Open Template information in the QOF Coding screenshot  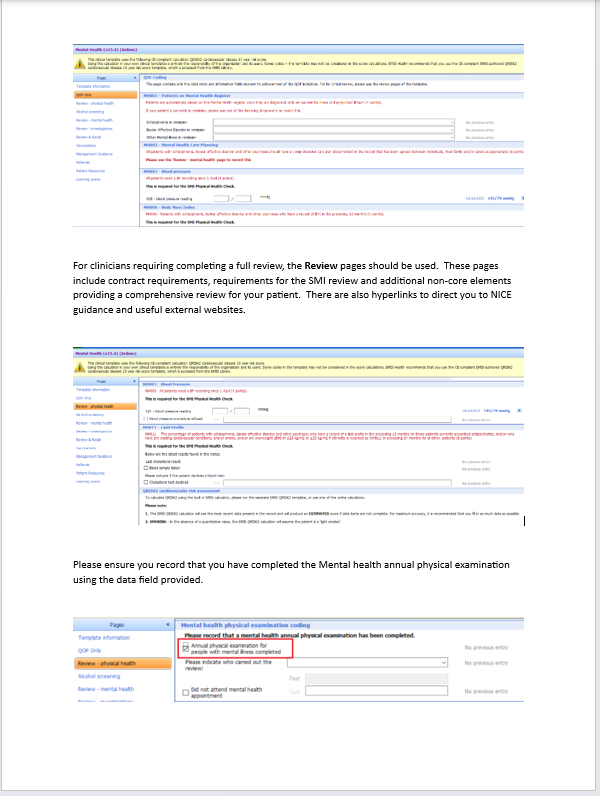coord(93,86)
